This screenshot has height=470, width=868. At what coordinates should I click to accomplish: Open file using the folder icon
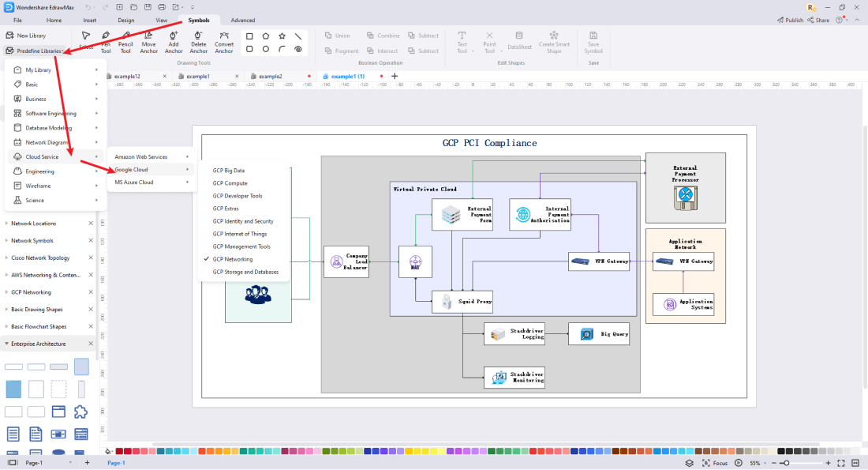click(133, 7)
